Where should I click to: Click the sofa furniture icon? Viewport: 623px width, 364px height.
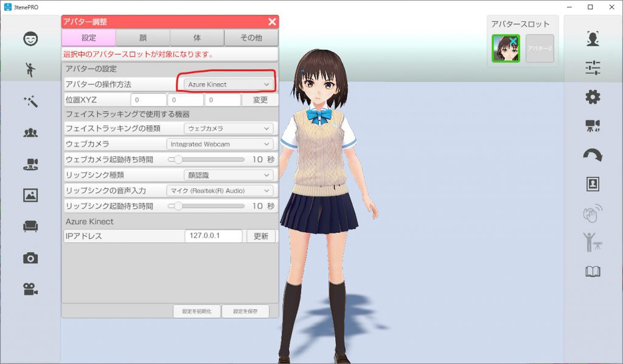(30, 226)
